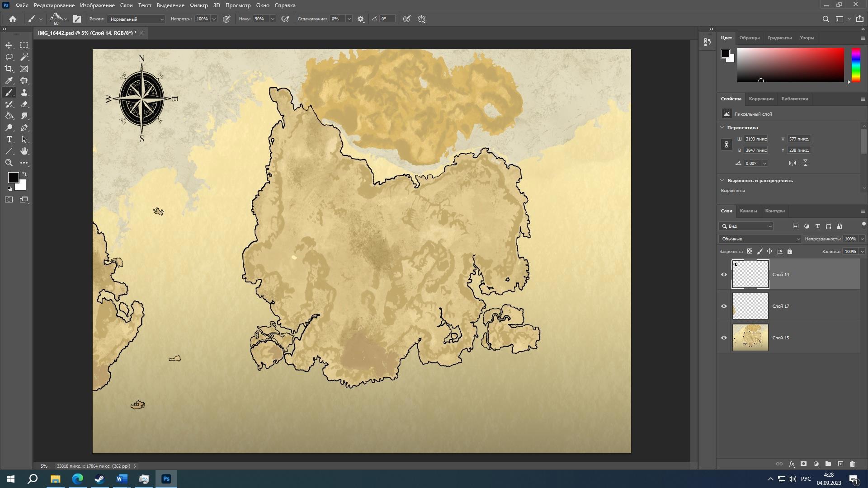This screenshot has height=488, width=868.
Task: Switch to the Каналы tab
Action: click(x=748, y=211)
